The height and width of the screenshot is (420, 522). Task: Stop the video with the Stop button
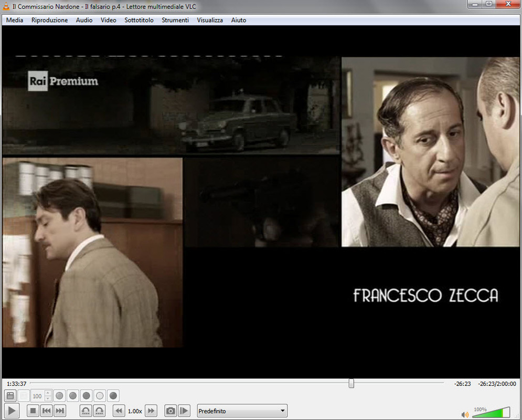tap(33, 411)
